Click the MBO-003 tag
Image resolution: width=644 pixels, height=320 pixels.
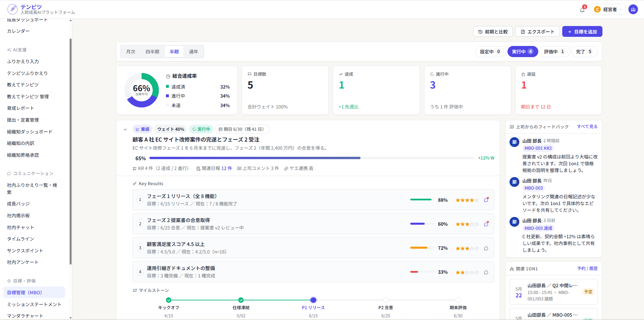pos(534,188)
